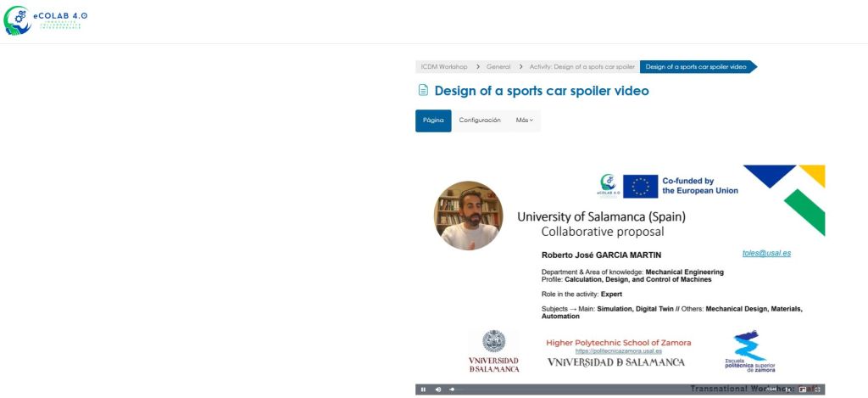Click the page document icon beside title
This screenshot has width=868, height=398.
point(423,90)
